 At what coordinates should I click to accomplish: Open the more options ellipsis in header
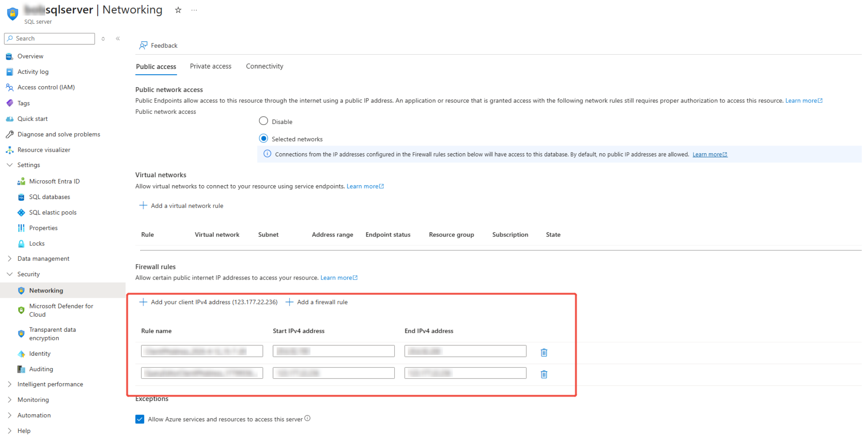194,10
